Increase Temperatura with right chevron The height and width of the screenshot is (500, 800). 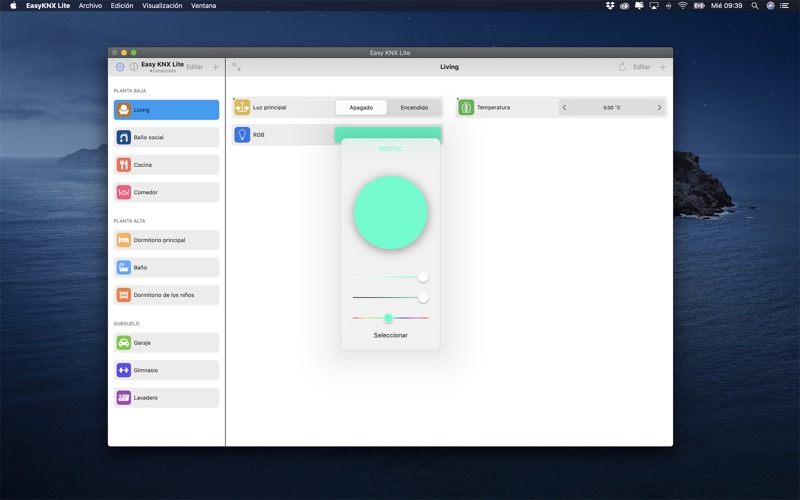659,108
